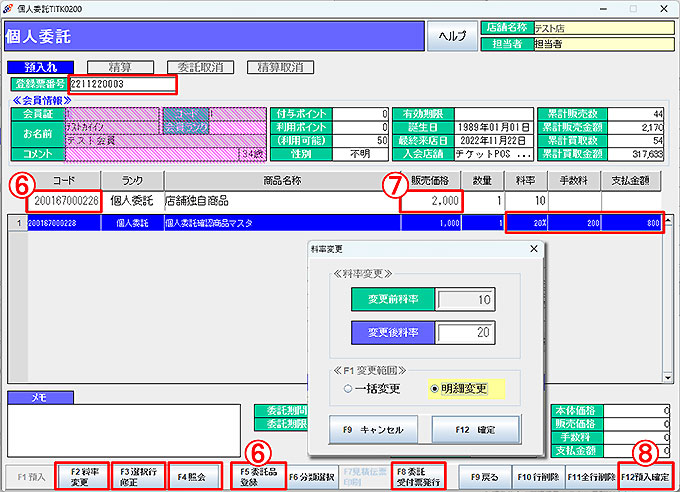This screenshot has width=680, height=492.
Task: Click the 累計販売金額 value 2,170
Action: [x=635, y=127]
